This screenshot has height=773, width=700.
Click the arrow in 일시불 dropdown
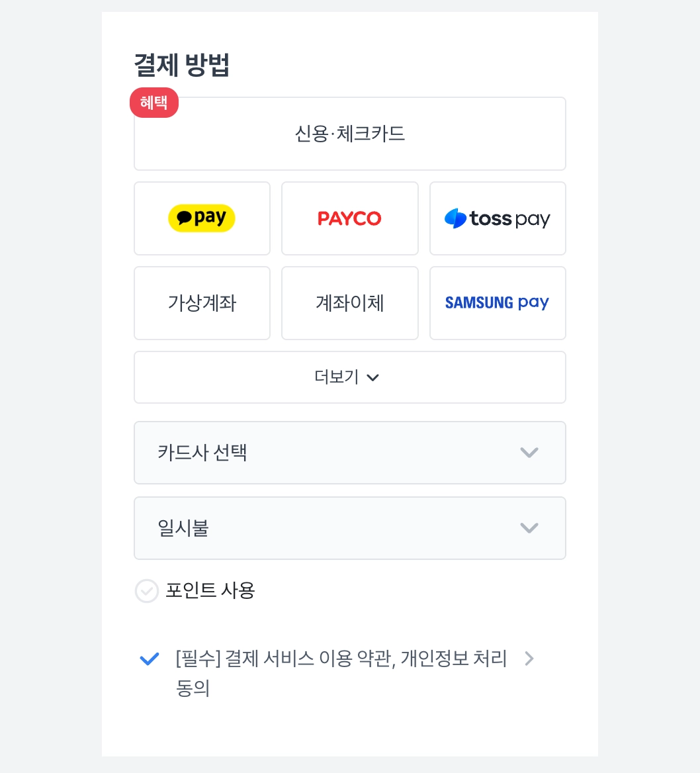tap(529, 528)
